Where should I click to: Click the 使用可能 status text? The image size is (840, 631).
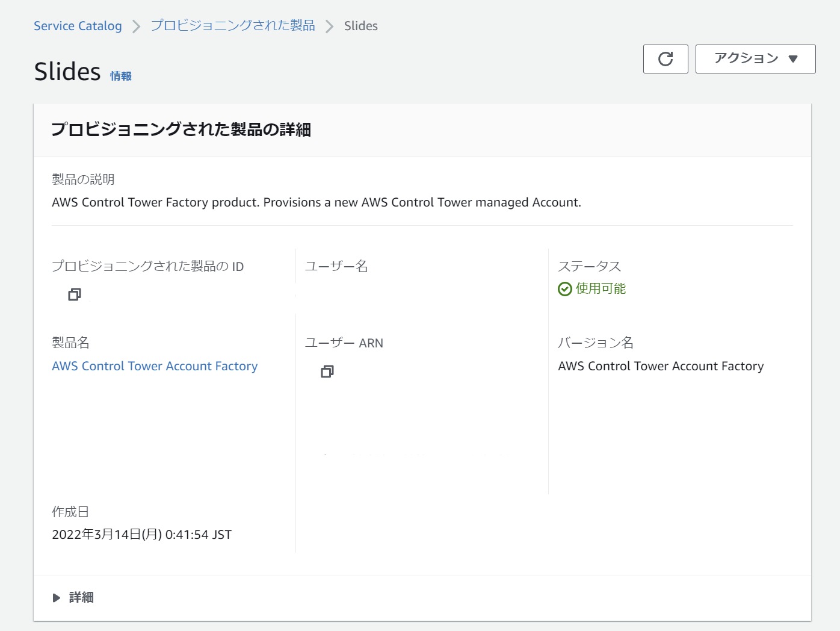(x=601, y=289)
